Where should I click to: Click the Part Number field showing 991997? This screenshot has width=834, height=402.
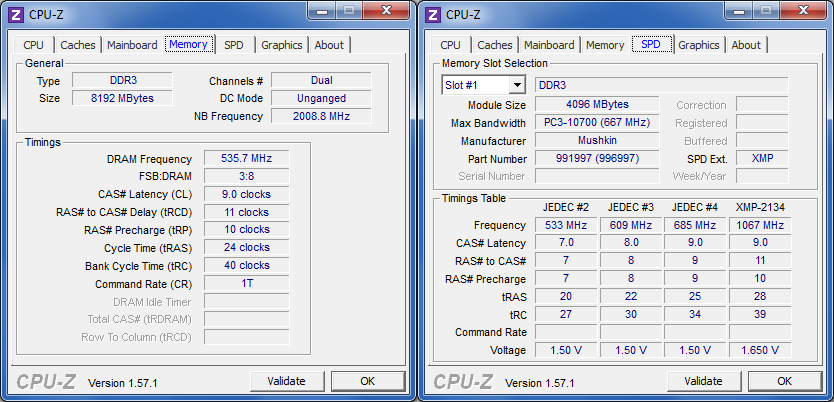click(596, 159)
